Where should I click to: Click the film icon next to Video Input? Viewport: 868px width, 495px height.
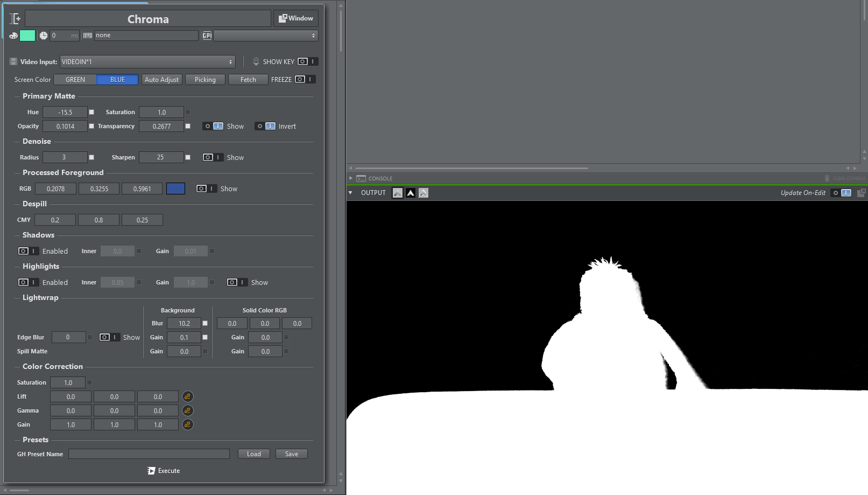point(13,62)
